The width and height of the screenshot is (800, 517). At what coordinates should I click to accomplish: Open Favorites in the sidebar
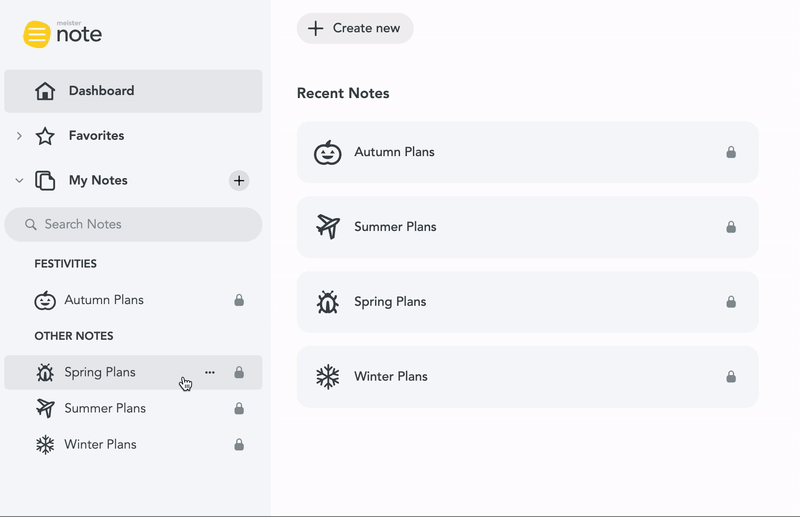click(96, 136)
